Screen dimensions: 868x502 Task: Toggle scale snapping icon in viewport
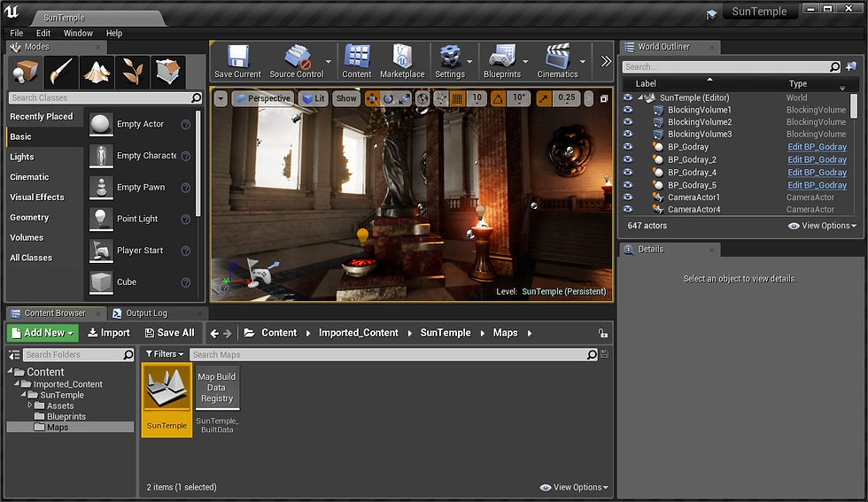544,99
